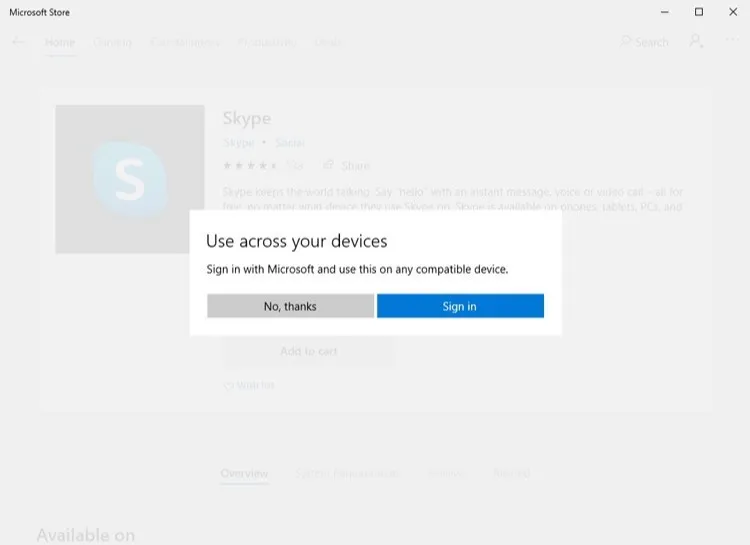Open the Productivity tab
Image resolution: width=750 pixels, height=545 pixels.
click(x=267, y=43)
